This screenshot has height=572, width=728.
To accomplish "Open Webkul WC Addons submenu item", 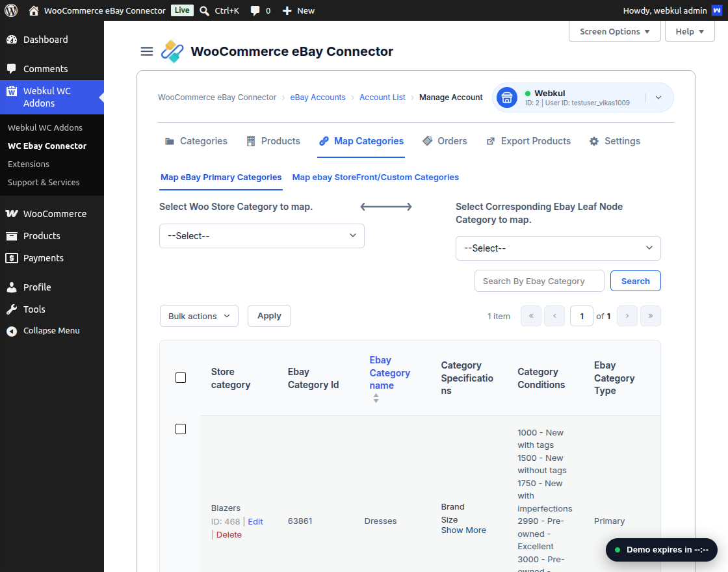I will coord(45,127).
